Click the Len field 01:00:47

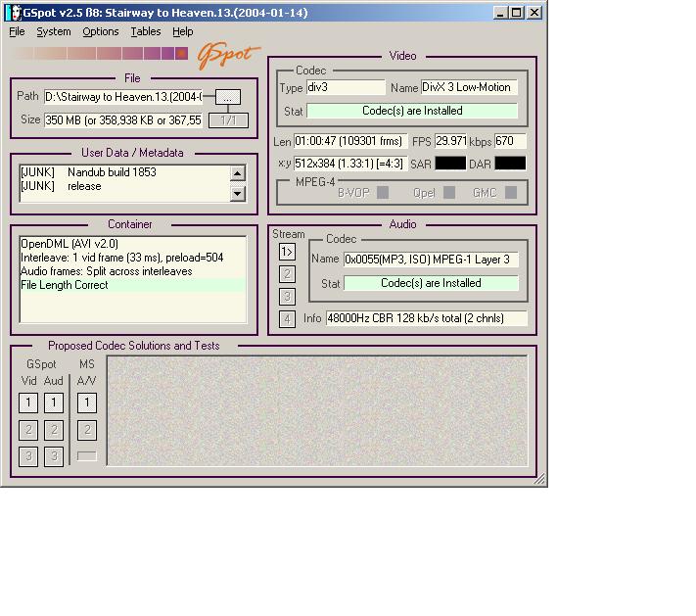350,141
